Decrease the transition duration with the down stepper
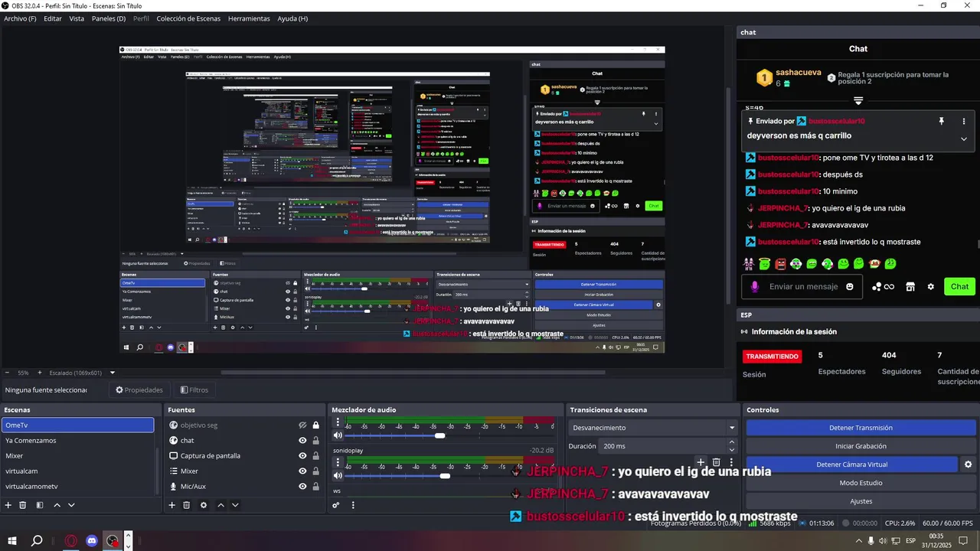Image resolution: width=980 pixels, height=551 pixels. click(x=732, y=449)
